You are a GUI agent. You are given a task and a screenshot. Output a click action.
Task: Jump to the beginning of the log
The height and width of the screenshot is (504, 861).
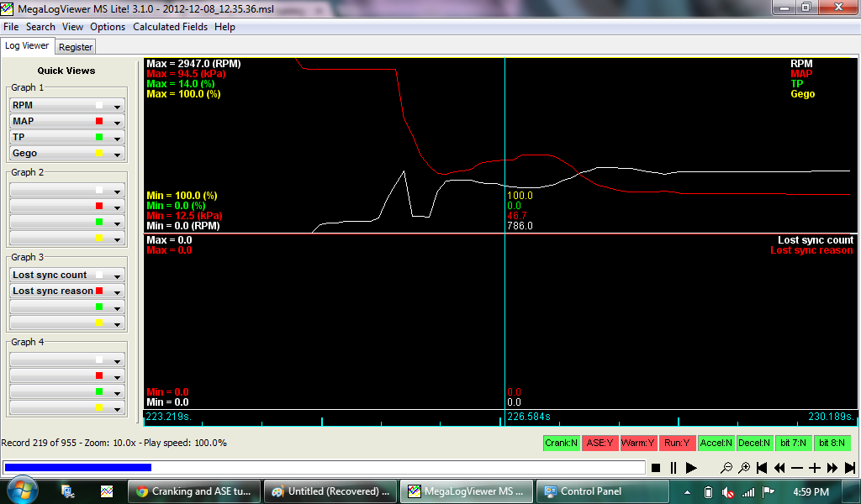[762, 468]
